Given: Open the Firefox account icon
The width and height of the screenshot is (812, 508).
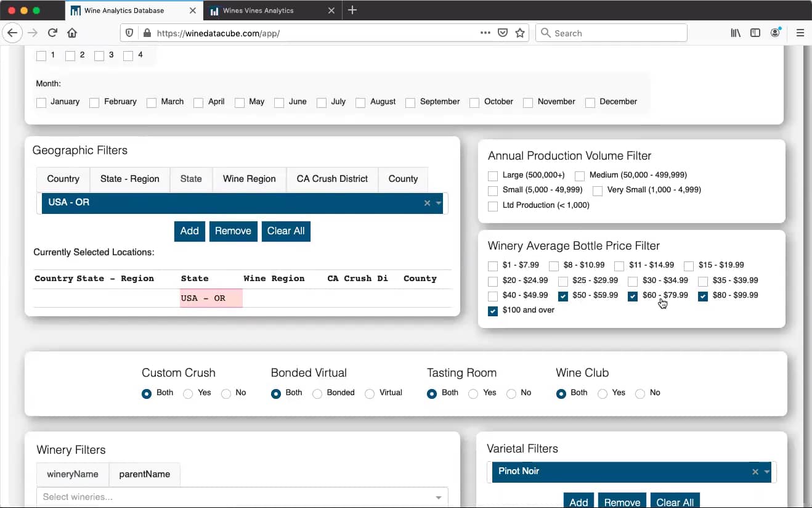Looking at the screenshot, I should pos(775,33).
